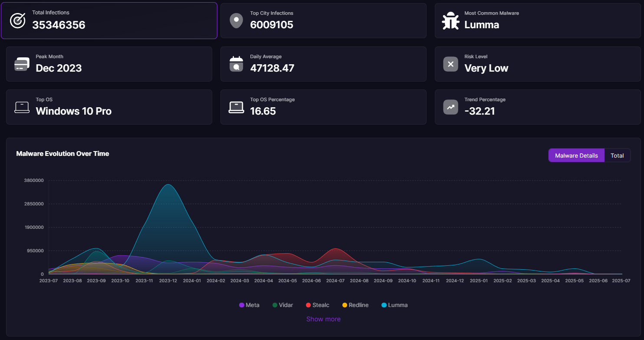This screenshot has height=340, width=644.
Task: Click the laptop icon beside Top OS
Action: point(22,107)
